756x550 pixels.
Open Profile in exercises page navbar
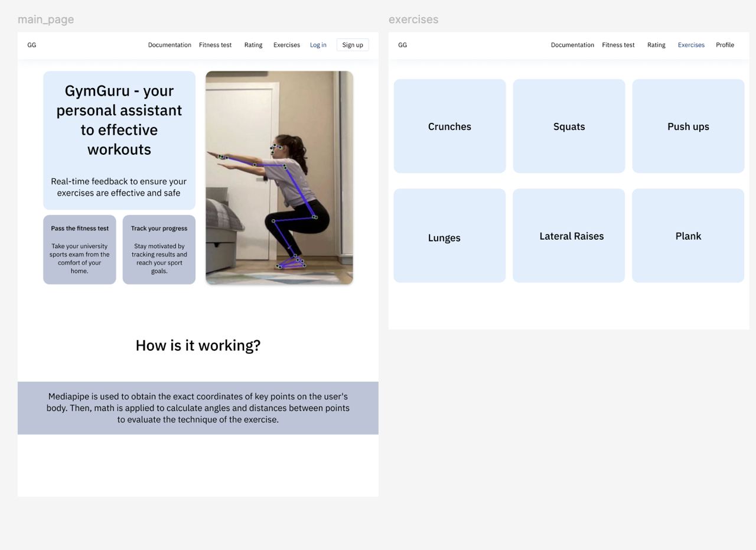(725, 45)
